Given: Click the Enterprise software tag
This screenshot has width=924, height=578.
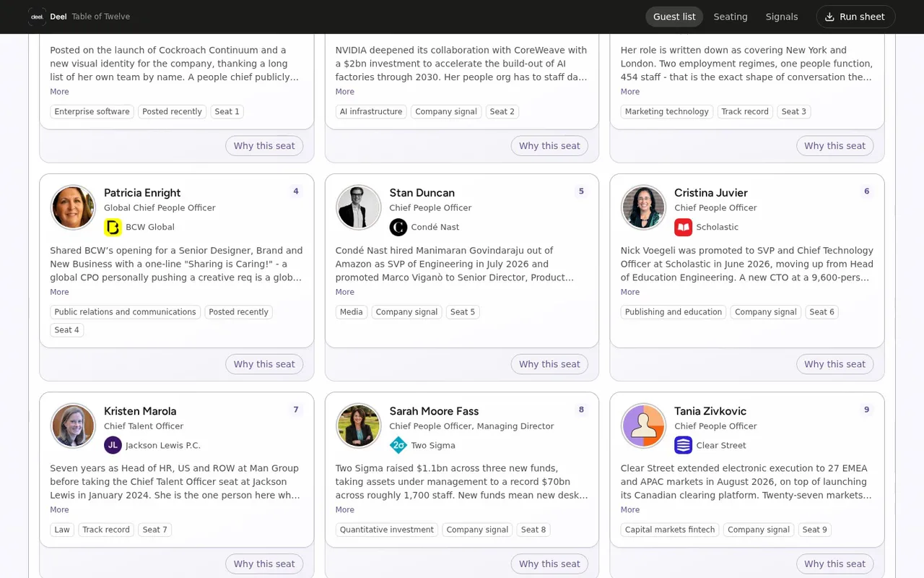Looking at the screenshot, I should click(92, 112).
